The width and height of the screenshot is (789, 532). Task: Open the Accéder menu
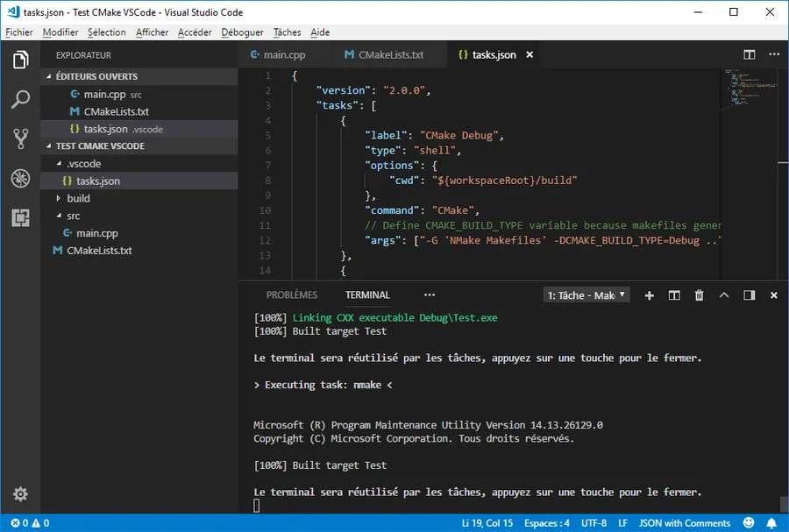click(195, 32)
